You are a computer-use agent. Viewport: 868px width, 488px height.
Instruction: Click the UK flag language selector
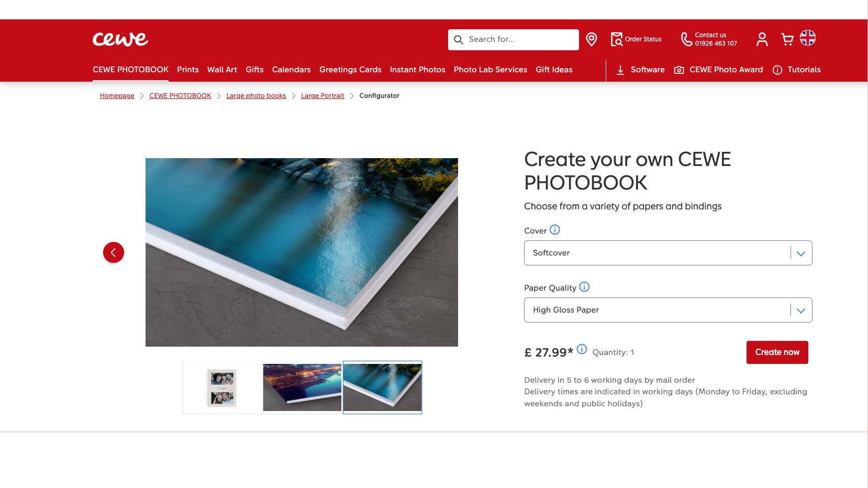[x=808, y=38]
